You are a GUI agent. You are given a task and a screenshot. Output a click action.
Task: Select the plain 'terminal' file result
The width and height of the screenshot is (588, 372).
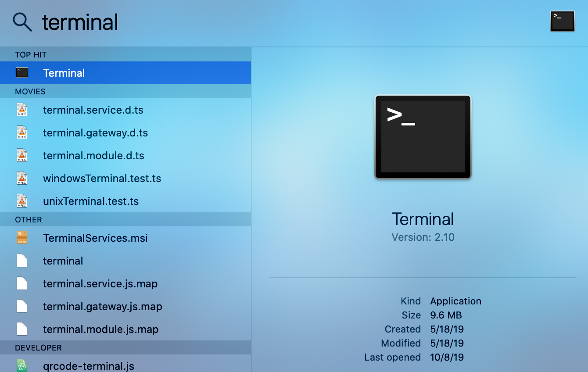[125, 261]
